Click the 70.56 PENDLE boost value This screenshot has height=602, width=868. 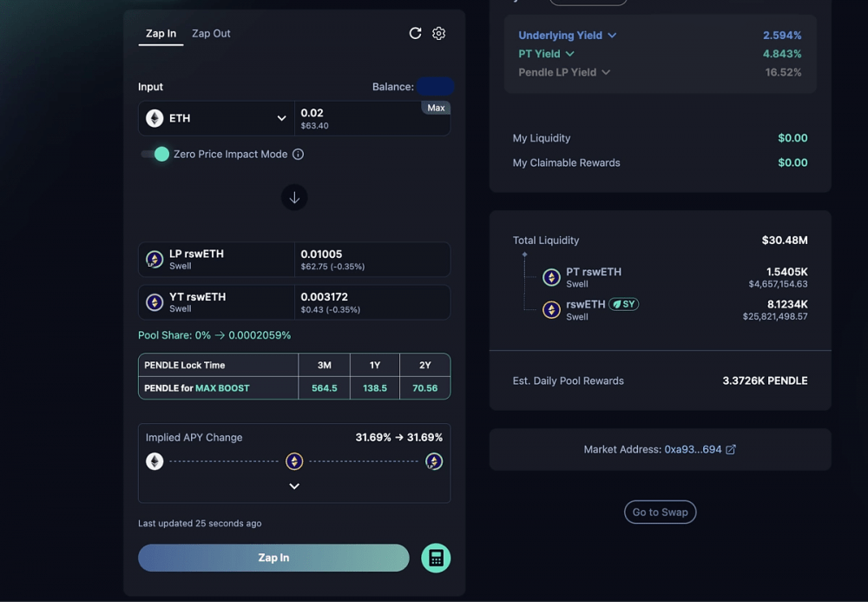pos(425,388)
